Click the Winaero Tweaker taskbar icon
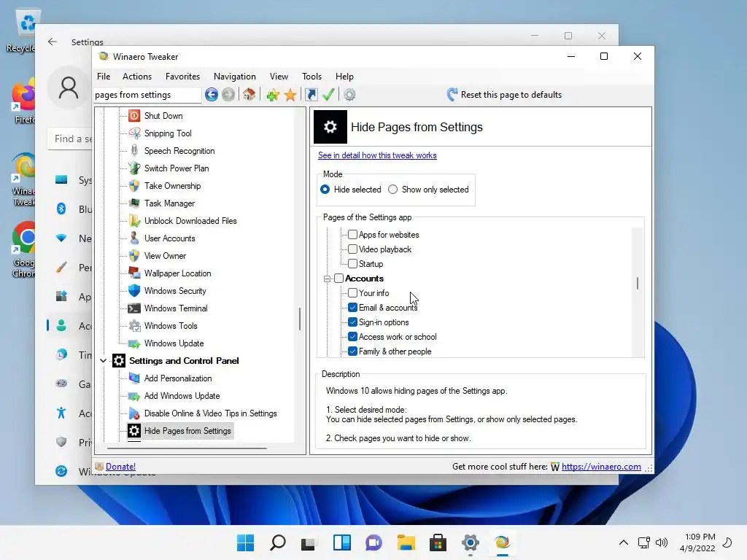Viewport: 747px width, 560px height. (502, 542)
